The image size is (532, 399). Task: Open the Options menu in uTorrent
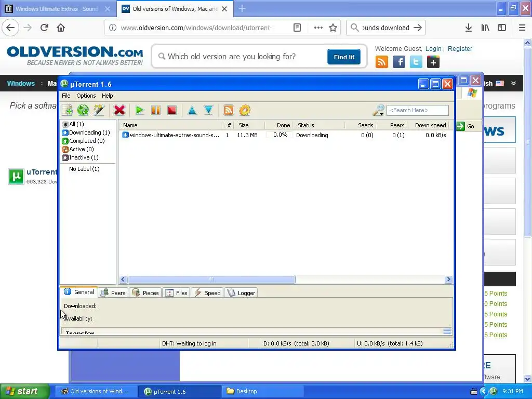click(86, 96)
